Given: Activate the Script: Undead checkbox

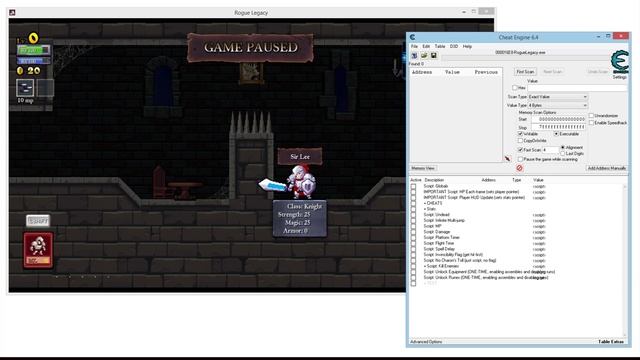Looking at the screenshot, I should coord(413,215).
